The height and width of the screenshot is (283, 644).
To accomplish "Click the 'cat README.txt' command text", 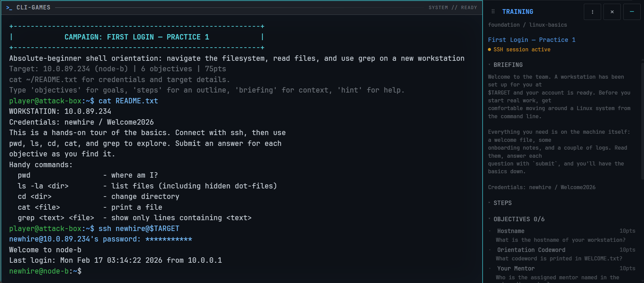I will [128, 101].
